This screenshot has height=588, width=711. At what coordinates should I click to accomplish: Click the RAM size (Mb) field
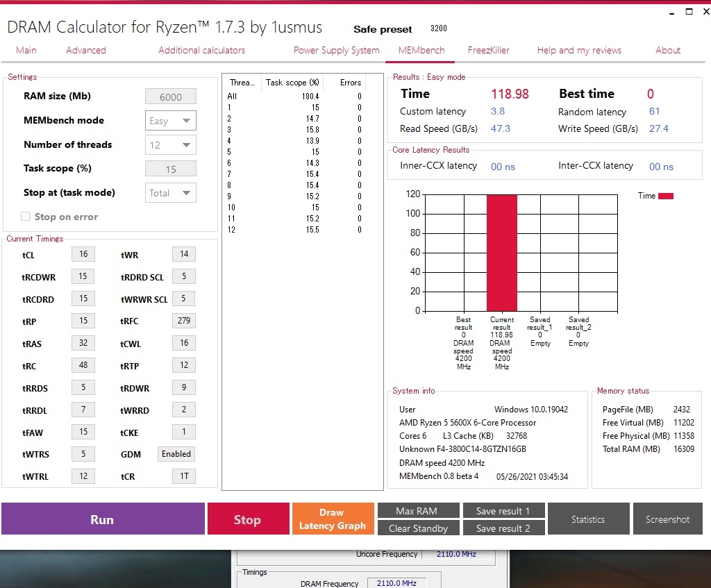coord(171,96)
